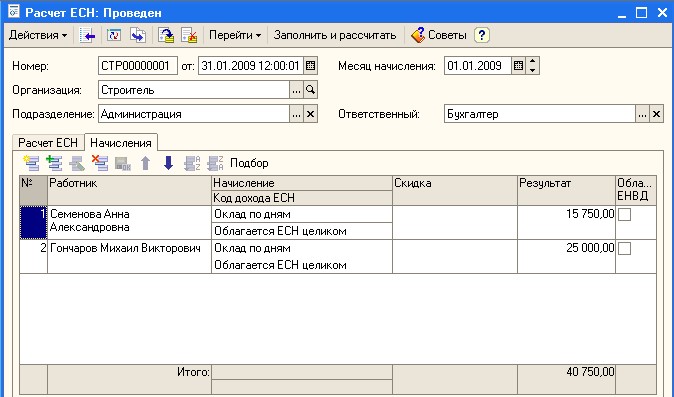
Task: Click the 15 750,00 result cell
Action: click(567, 222)
